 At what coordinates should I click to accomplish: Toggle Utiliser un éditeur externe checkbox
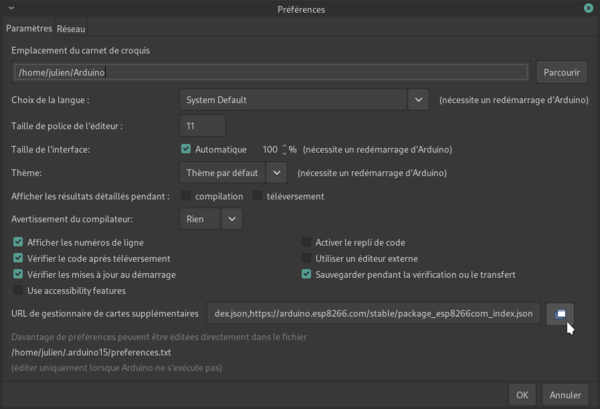[306, 258]
